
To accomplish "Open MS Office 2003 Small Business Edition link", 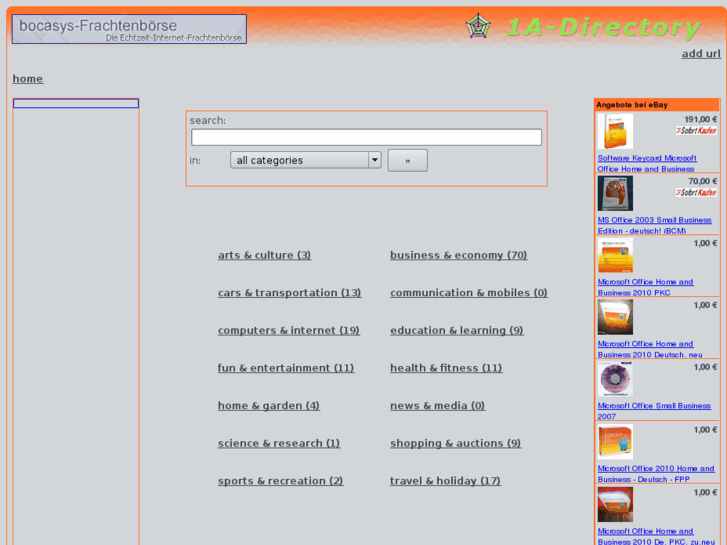I will click(654, 225).
